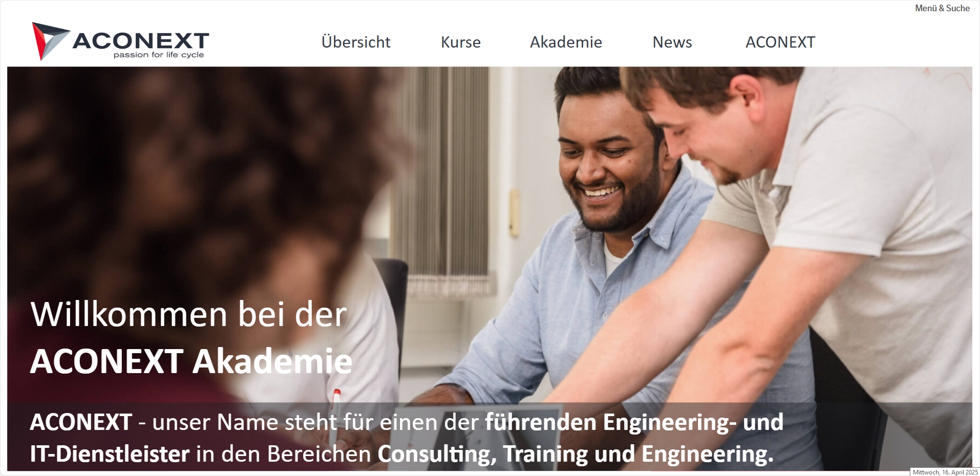
Task: Open the Übersicht navigation item
Action: (x=356, y=42)
